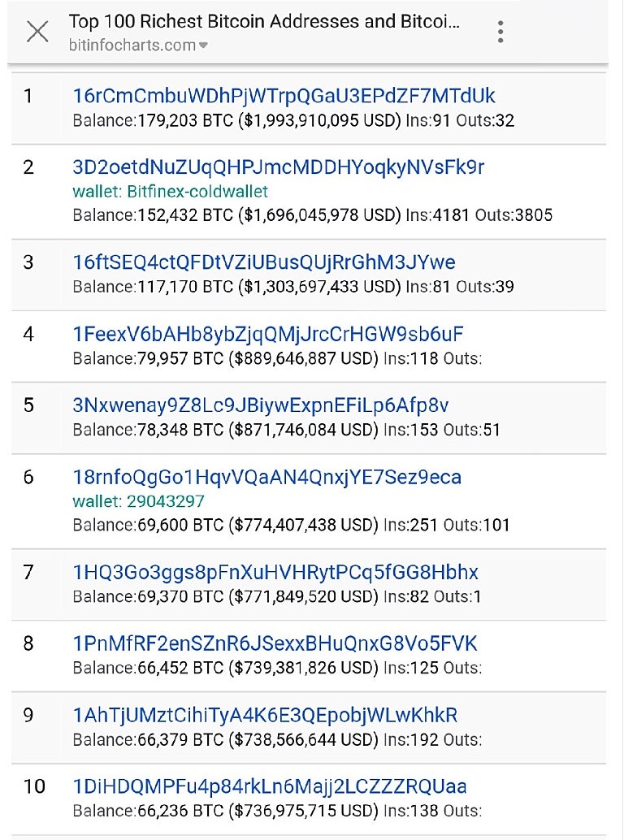The width and height of the screenshot is (624, 840).
Task: Click the 179,203 BTC balance line
Action: 293,120
